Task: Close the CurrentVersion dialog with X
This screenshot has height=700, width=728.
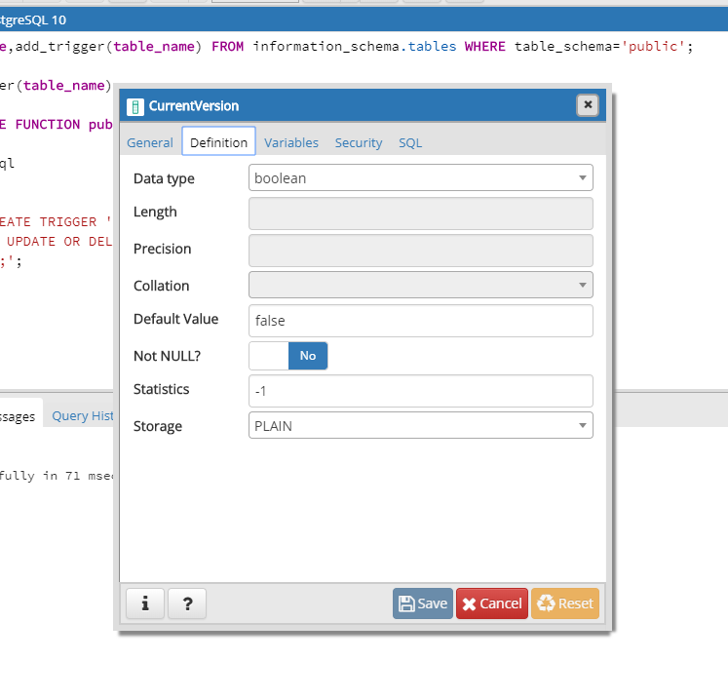Action: (x=587, y=105)
